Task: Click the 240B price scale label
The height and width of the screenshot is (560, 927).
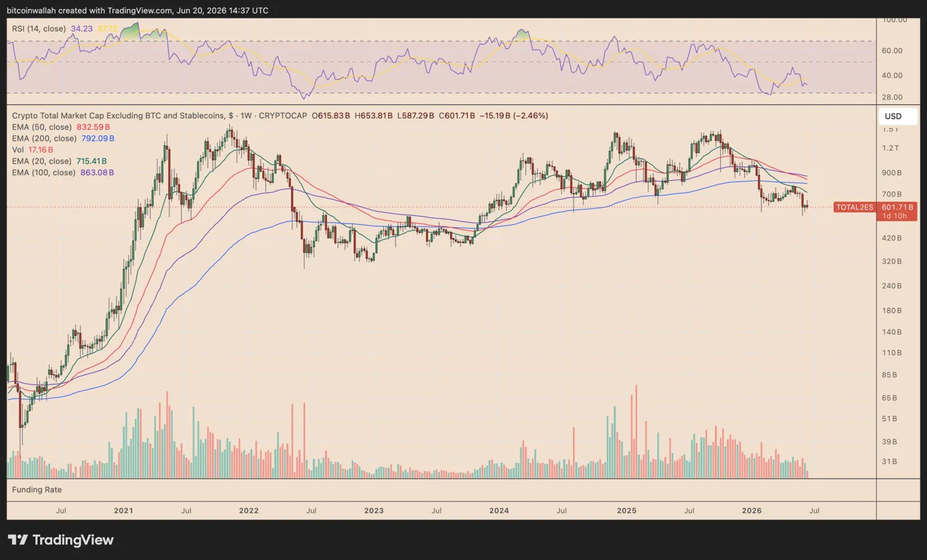Action: click(892, 286)
